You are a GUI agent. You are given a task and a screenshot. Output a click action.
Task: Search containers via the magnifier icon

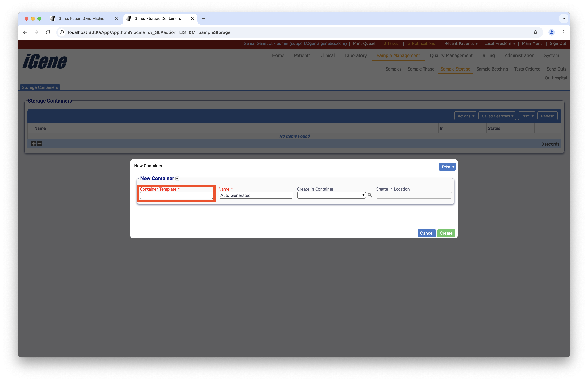pyautogui.click(x=370, y=195)
